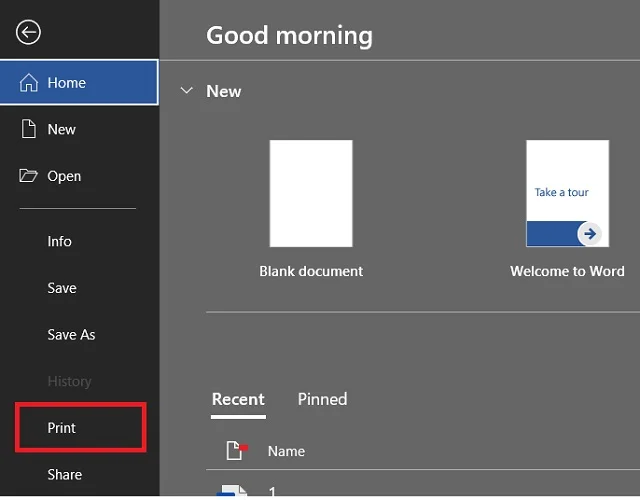Screen dimensions: 640x500
Task: Click the back arrow to exit Backstage
Action: tap(28, 32)
